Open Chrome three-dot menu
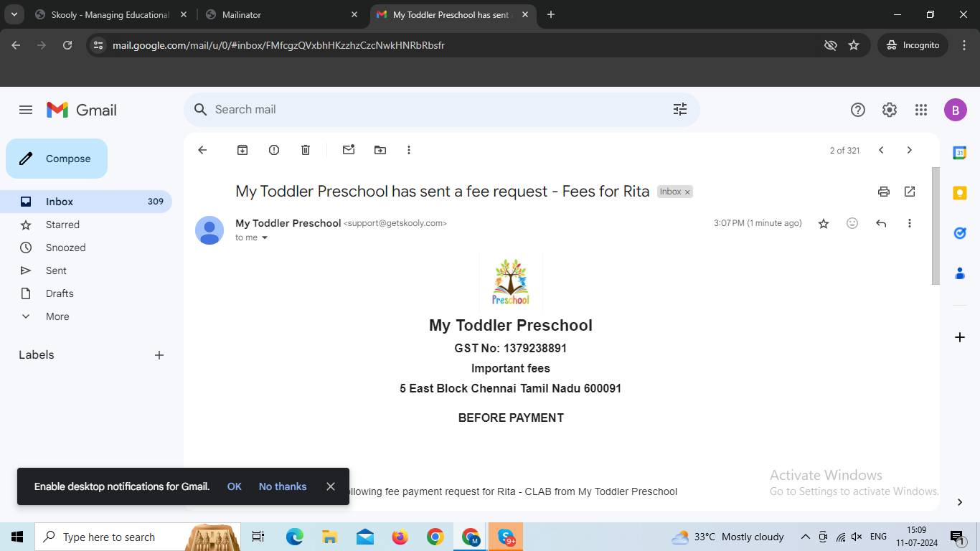 click(964, 45)
